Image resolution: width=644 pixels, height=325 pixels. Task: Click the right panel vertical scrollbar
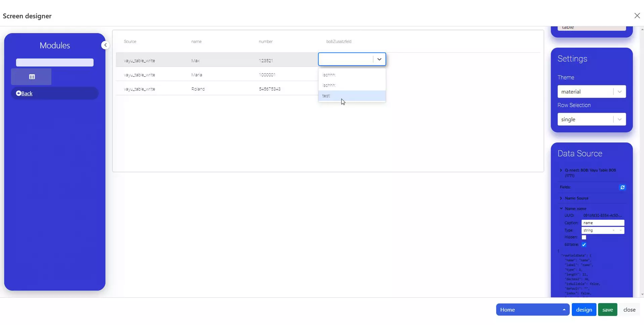point(642,162)
